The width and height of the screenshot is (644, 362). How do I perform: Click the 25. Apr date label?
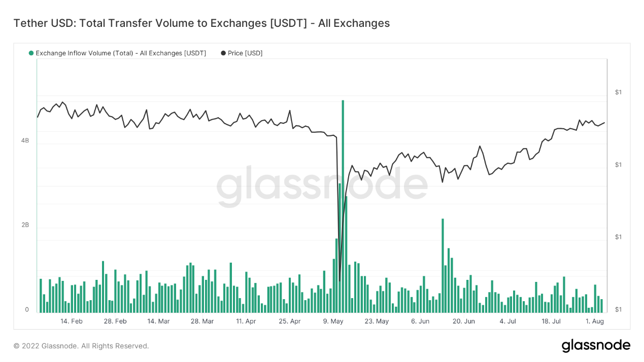coord(290,321)
